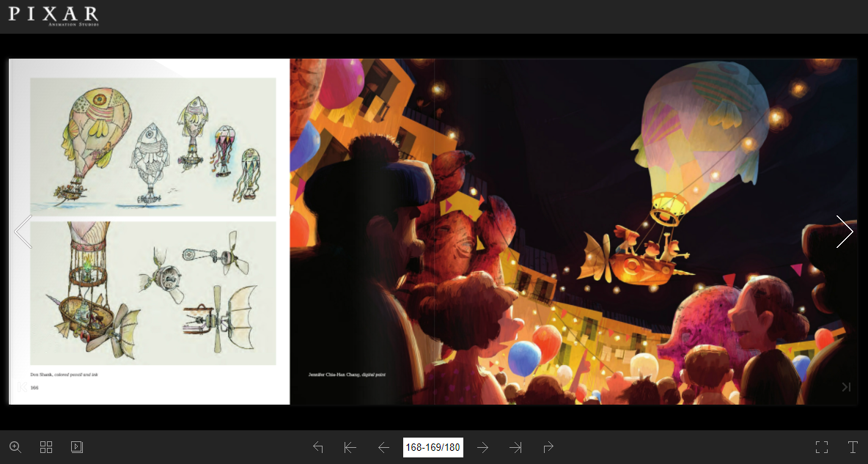868x464 pixels.
Task: Click the festival balloon digital painting
Action: pos(573,232)
